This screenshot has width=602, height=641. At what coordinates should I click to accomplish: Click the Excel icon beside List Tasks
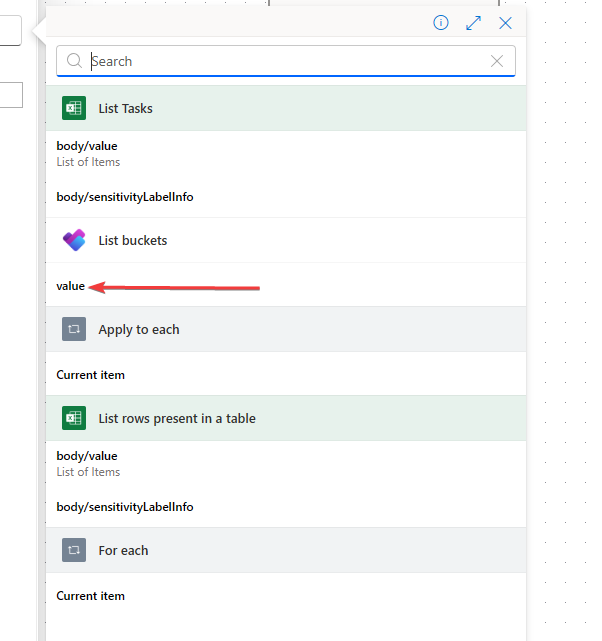tap(74, 108)
